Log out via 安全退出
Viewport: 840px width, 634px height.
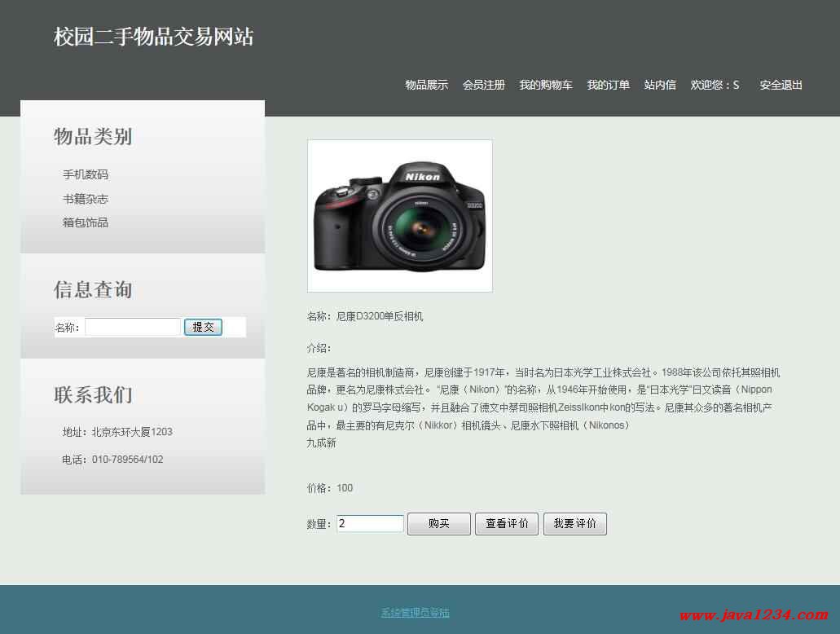coord(781,85)
